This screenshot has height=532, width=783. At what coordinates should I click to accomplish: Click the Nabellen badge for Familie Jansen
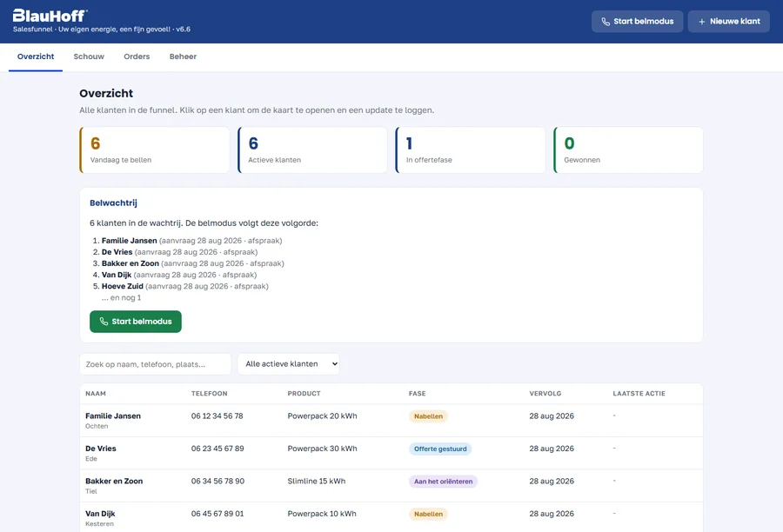point(428,416)
